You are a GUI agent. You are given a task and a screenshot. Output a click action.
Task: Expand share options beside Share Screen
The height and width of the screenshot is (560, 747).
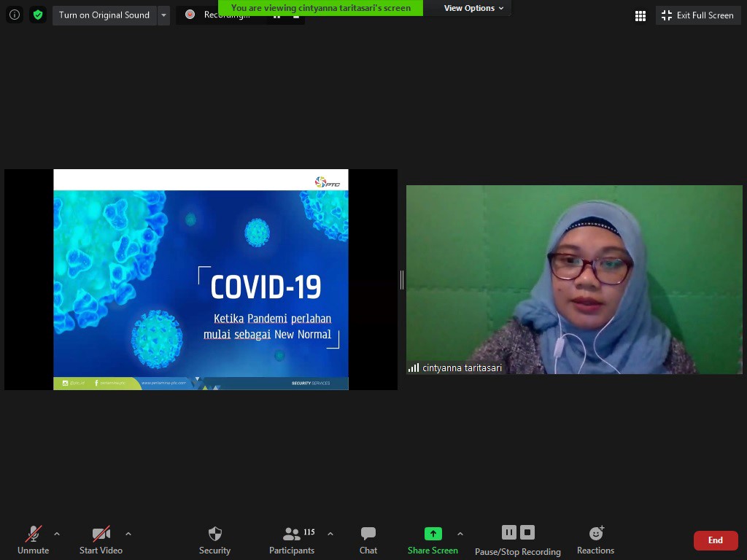(460, 534)
